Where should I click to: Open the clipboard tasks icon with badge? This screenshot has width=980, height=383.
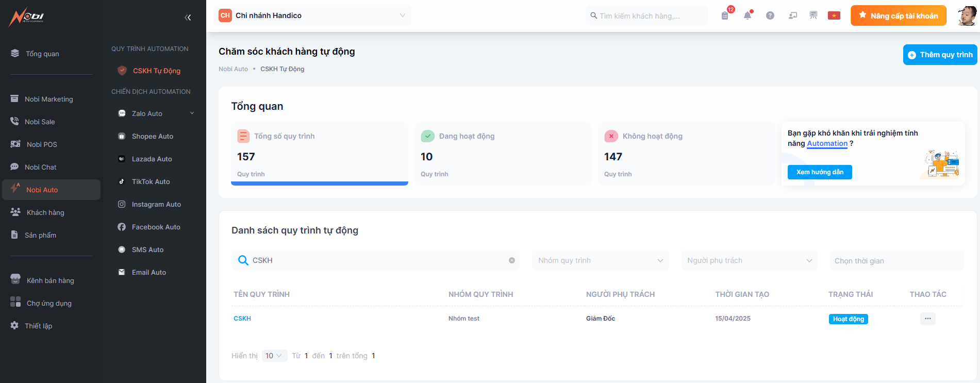[725, 15]
